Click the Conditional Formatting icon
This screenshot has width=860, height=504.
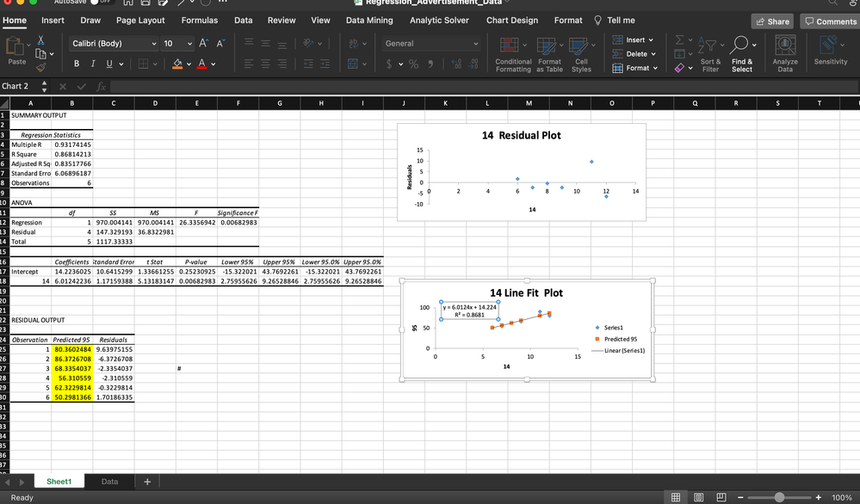tap(509, 46)
